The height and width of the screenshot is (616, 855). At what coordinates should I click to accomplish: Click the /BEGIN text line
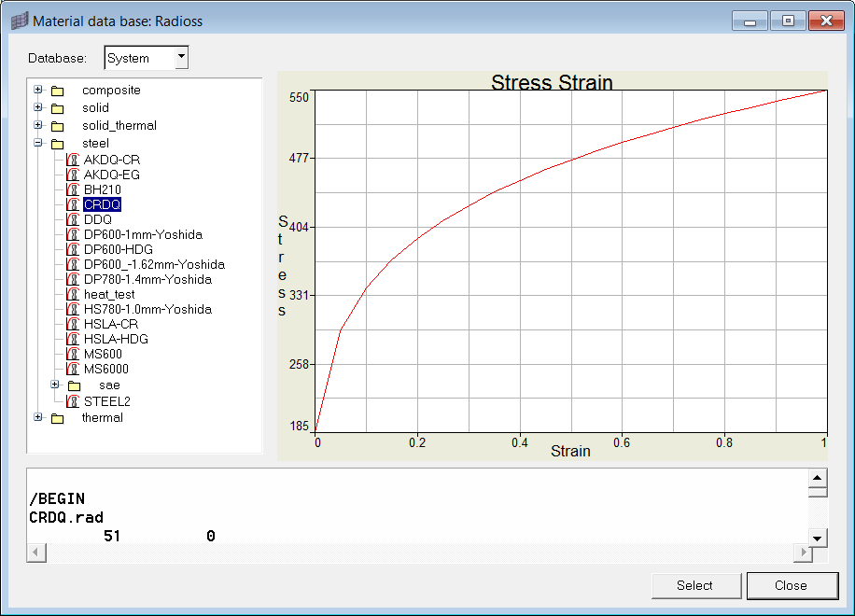pos(57,498)
